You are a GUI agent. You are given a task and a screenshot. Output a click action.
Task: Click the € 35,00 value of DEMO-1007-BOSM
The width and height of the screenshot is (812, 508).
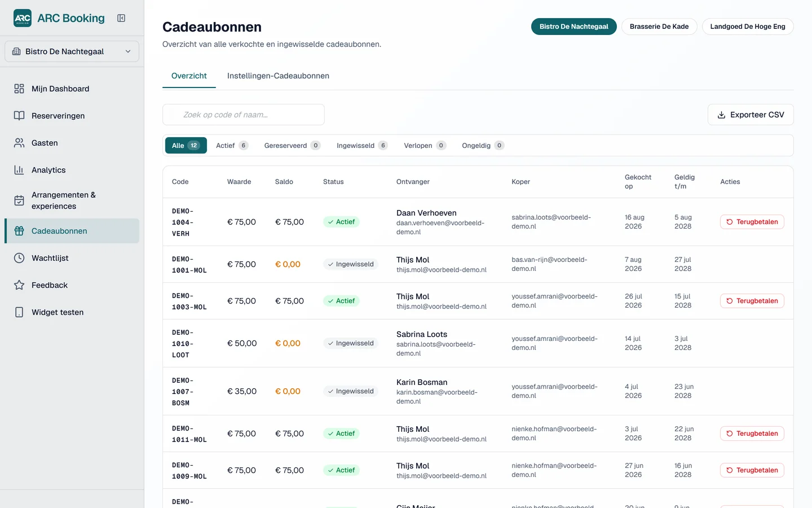242,391
